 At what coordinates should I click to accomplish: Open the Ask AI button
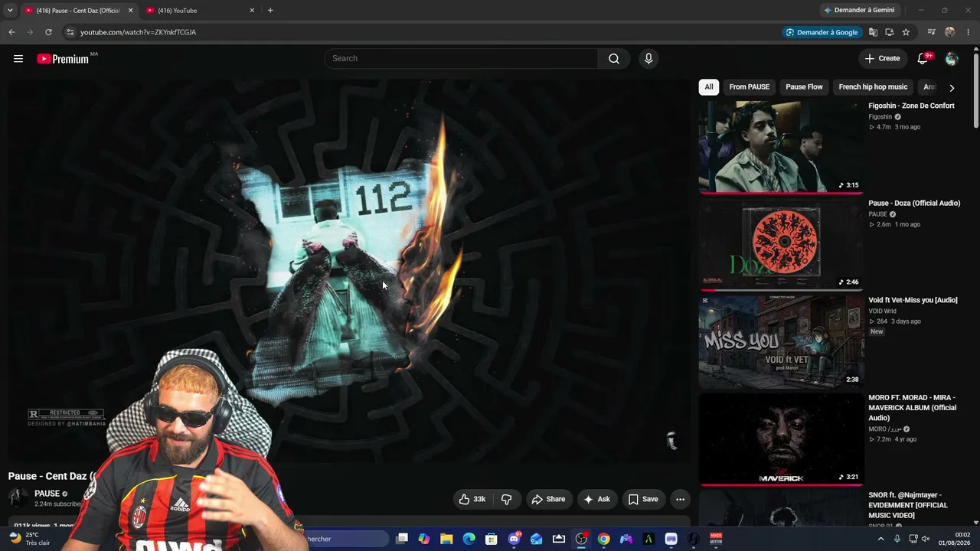[597, 500]
